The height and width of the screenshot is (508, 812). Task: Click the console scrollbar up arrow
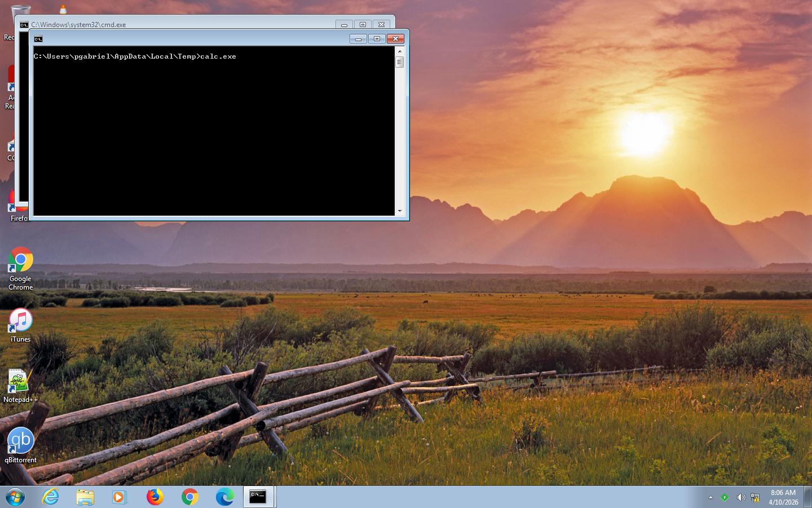400,51
